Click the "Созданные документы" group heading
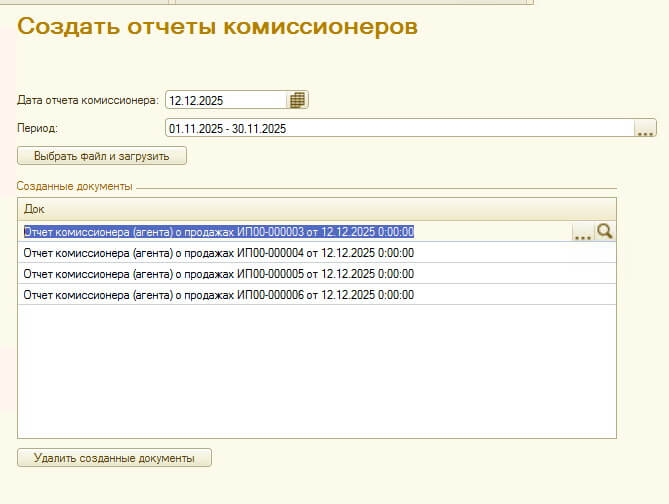669x504 pixels. click(x=74, y=187)
